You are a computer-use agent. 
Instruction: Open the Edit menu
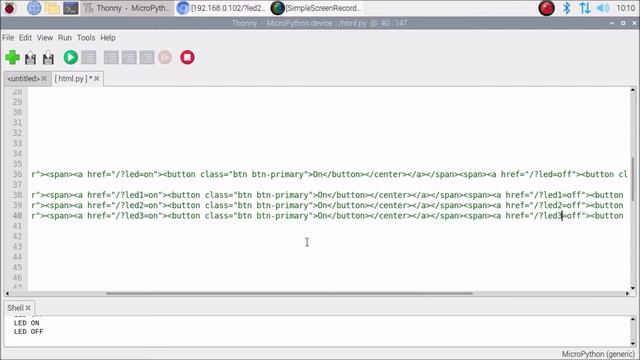[x=25, y=38]
